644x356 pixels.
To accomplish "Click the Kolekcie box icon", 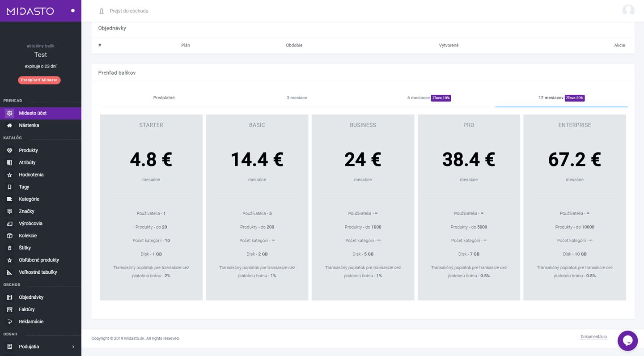I will click(x=9, y=236).
